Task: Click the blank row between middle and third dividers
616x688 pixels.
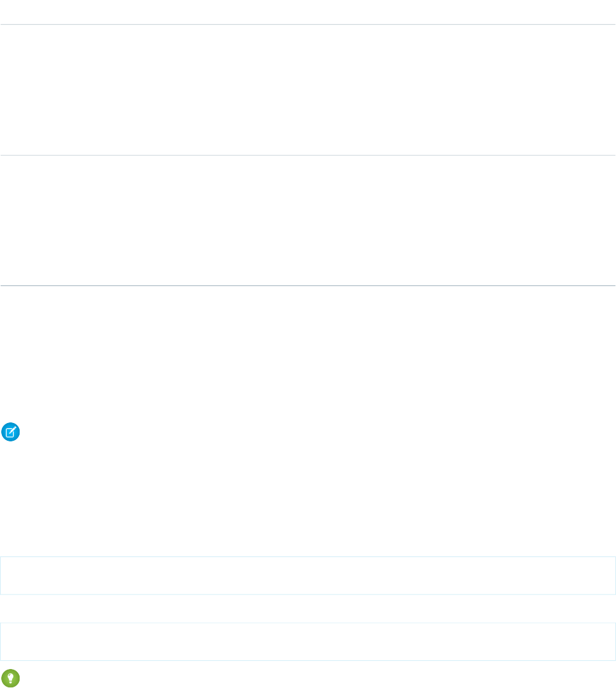Action: [x=308, y=220]
